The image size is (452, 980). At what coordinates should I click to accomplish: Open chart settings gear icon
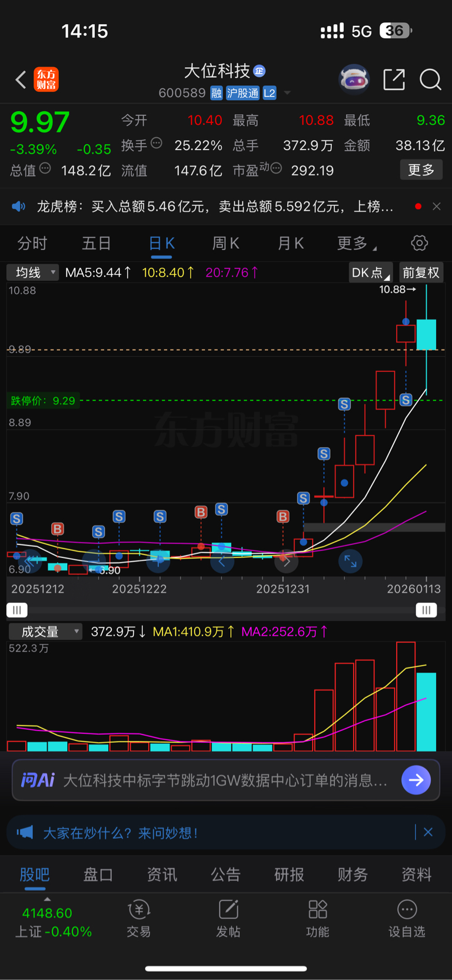[x=419, y=243]
